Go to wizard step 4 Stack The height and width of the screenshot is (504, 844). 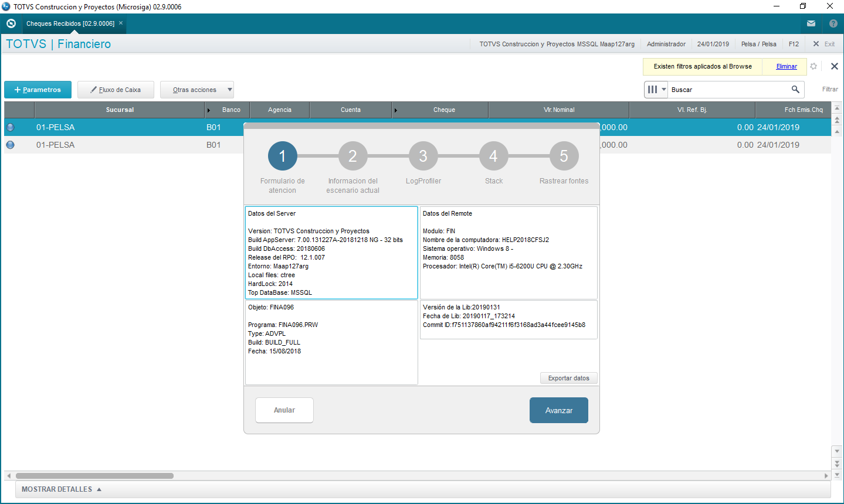click(493, 156)
